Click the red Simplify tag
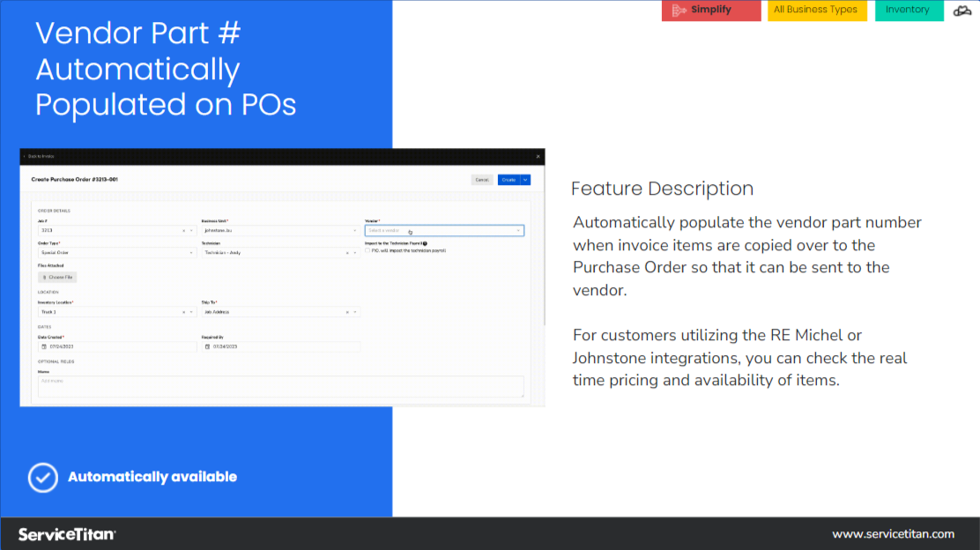The image size is (980, 550). tap(711, 10)
